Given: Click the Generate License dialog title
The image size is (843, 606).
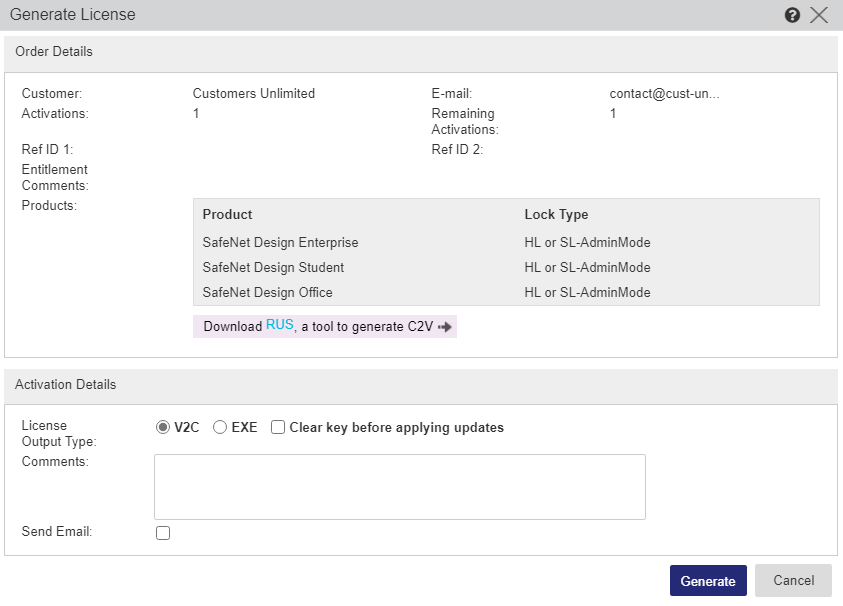Looking at the screenshot, I should click(73, 15).
